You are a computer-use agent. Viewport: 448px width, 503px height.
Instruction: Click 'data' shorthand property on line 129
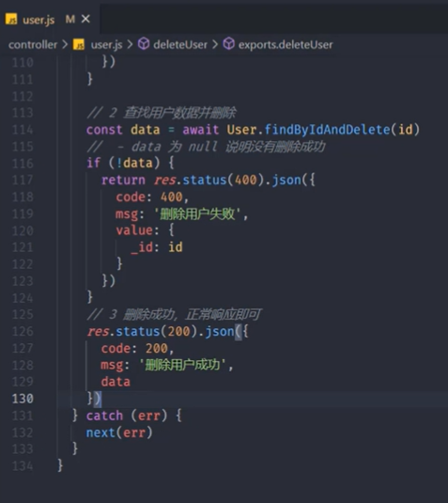(x=116, y=382)
